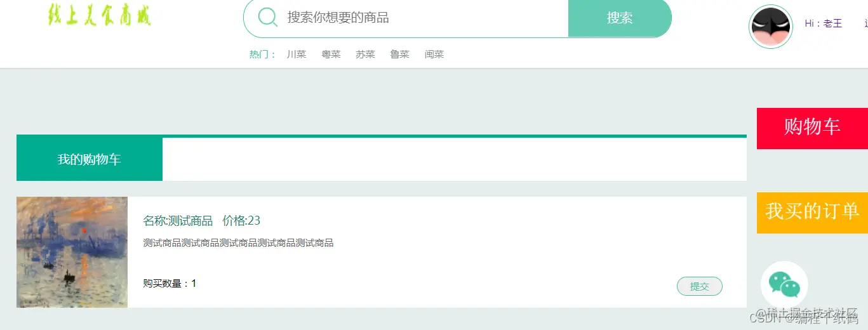The height and width of the screenshot is (330, 868).
Task: Select hot keyword 粤菜
Action: coord(331,55)
